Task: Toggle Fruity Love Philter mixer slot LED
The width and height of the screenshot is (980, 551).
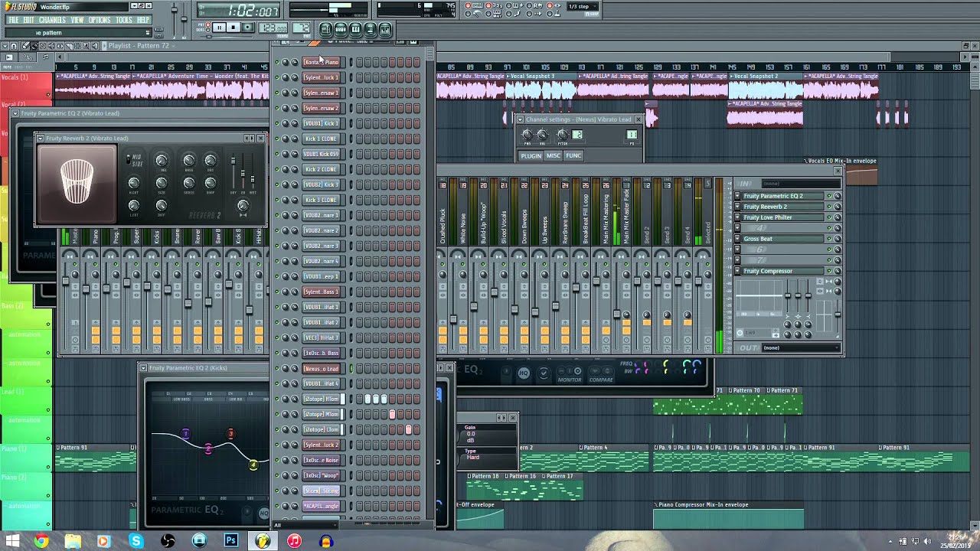Action: [x=829, y=217]
